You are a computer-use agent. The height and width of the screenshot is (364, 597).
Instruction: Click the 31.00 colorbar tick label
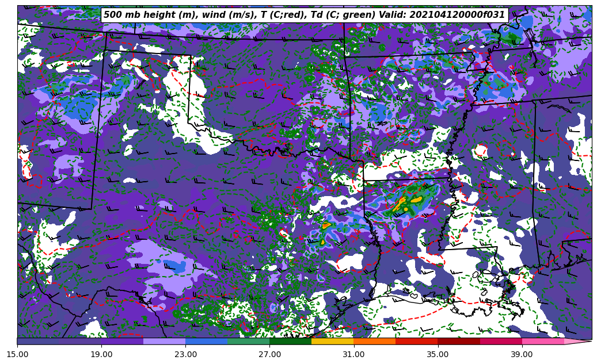click(353, 354)
